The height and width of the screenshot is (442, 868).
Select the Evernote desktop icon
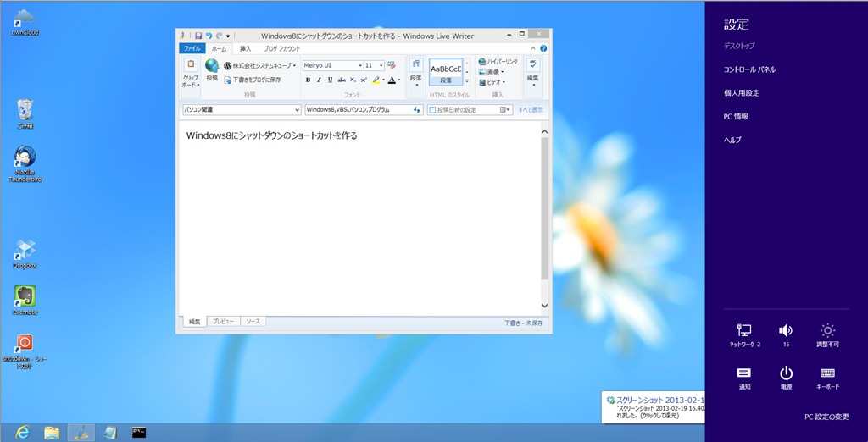[x=25, y=301]
